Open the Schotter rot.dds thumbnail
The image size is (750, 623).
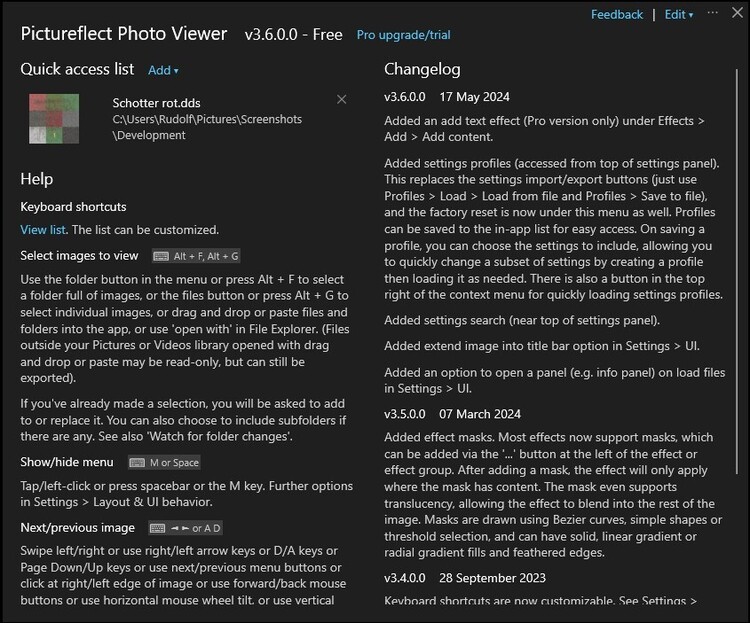pos(54,117)
